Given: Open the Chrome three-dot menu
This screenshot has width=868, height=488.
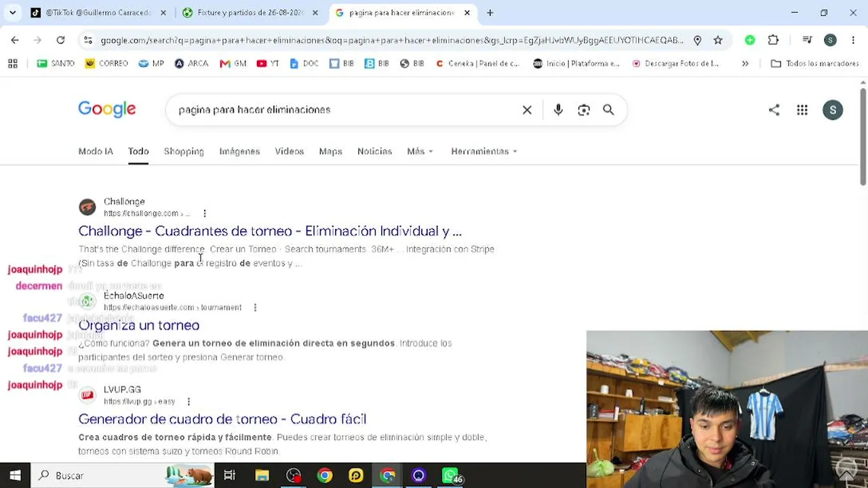Looking at the screenshot, I should point(852,40).
